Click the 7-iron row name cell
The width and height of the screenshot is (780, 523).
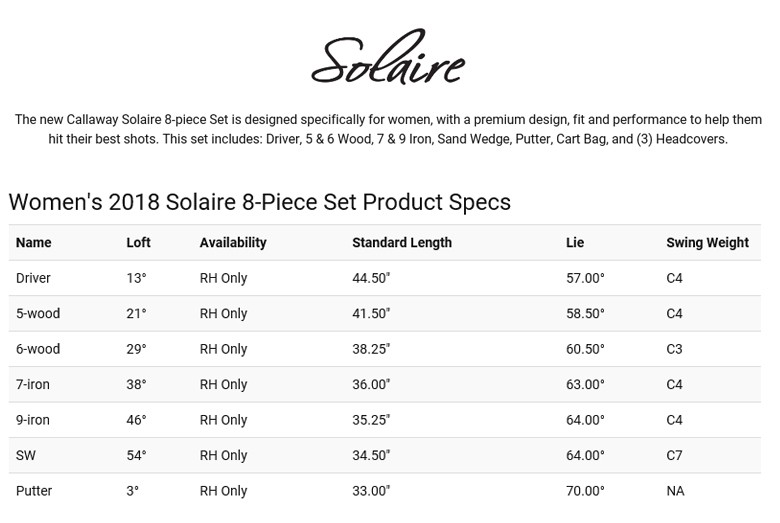[33, 384]
